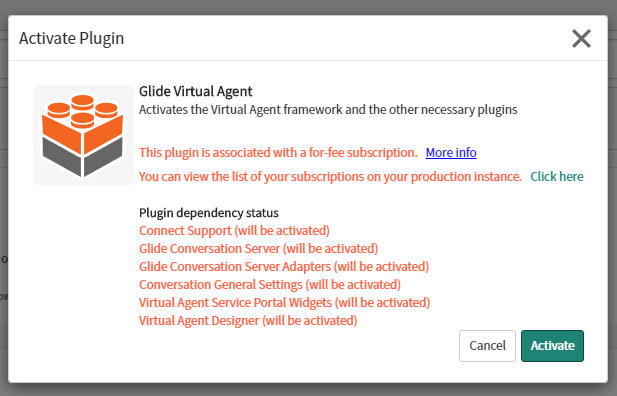617x396 pixels.
Task: Click the orange Lego brick plugin icon
Action: pyautogui.click(x=83, y=135)
